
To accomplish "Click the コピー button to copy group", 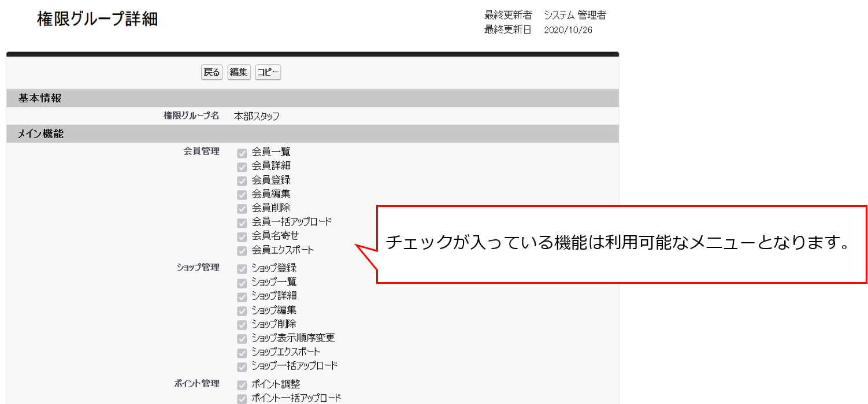I will click(x=268, y=72).
